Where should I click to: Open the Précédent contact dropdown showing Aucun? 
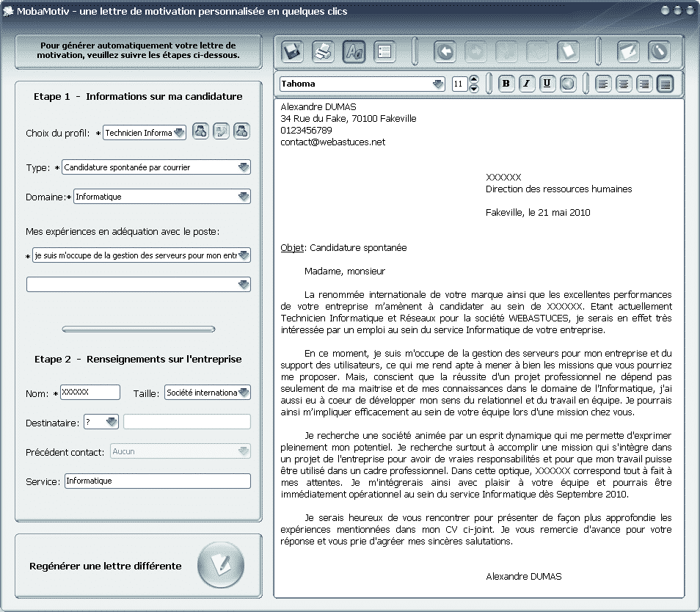(x=180, y=451)
